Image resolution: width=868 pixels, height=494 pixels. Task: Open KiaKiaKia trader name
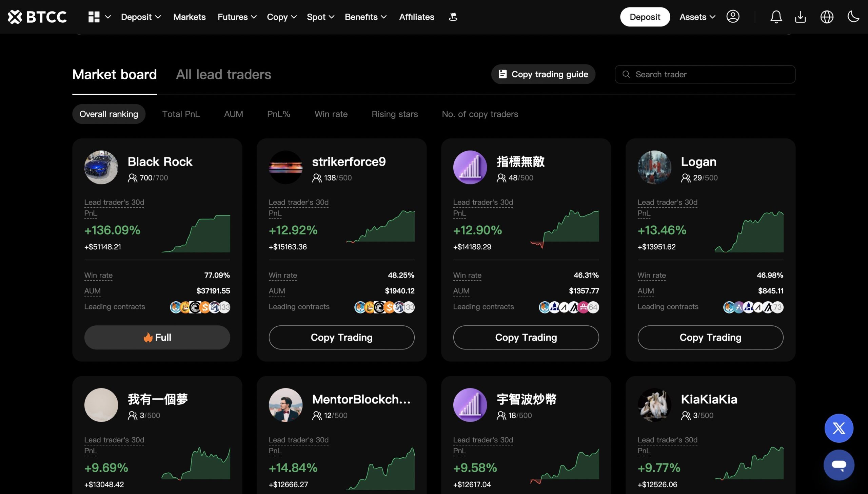click(709, 399)
